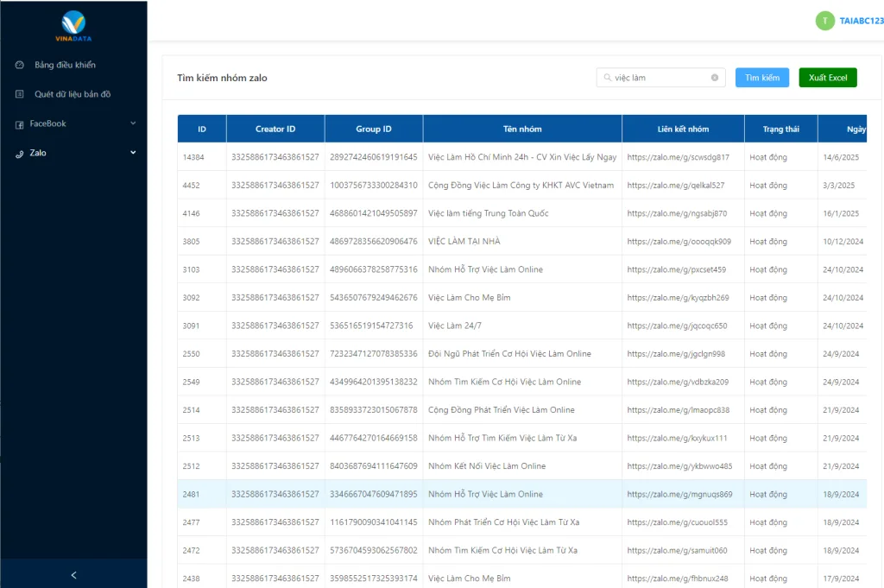Open Quét dữ liệu bản đồ menu
The width and height of the screenshot is (884, 588).
pyautogui.click(x=73, y=94)
